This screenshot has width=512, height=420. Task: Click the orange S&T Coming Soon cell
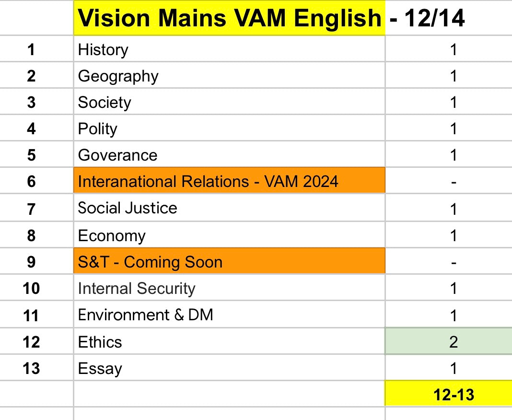click(x=229, y=262)
